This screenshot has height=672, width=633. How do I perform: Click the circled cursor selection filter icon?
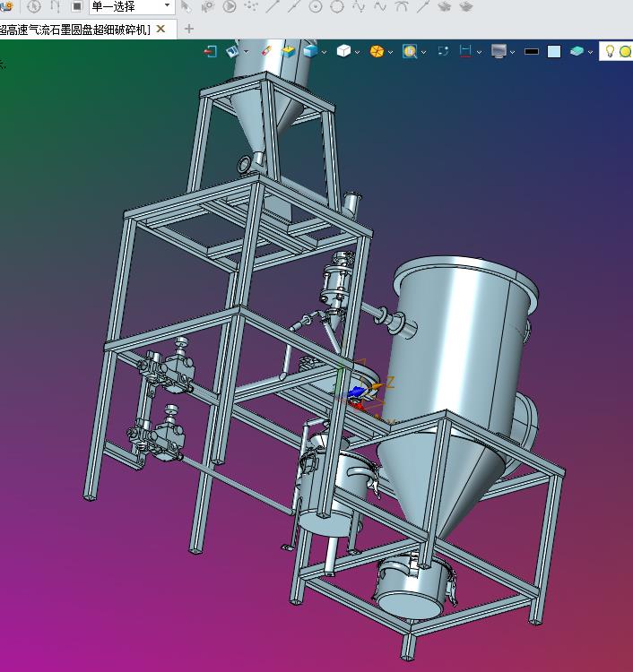tap(34, 6)
